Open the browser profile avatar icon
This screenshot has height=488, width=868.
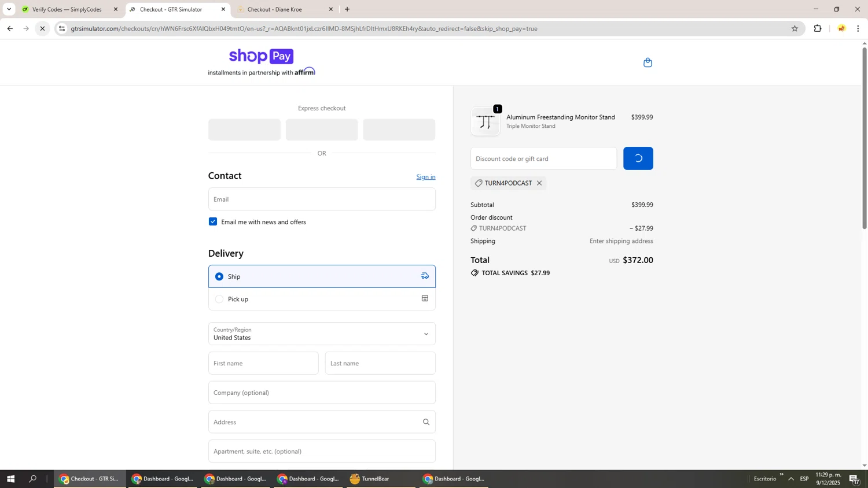click(x=841, y=28)
